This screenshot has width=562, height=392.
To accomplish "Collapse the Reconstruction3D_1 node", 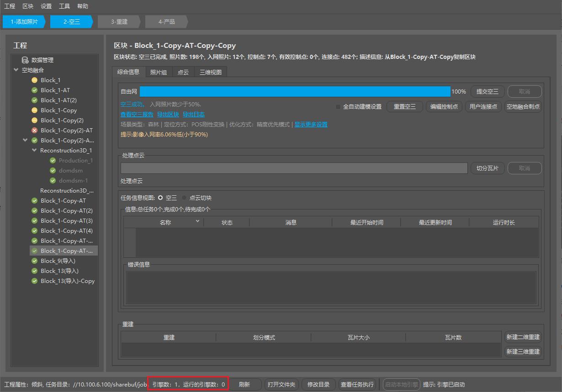I will click(x=35, y=151).
